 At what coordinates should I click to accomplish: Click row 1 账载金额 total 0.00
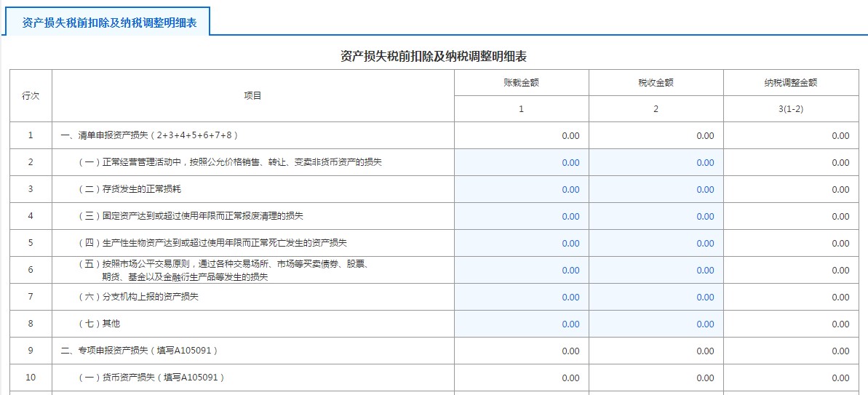pos(570,135)
